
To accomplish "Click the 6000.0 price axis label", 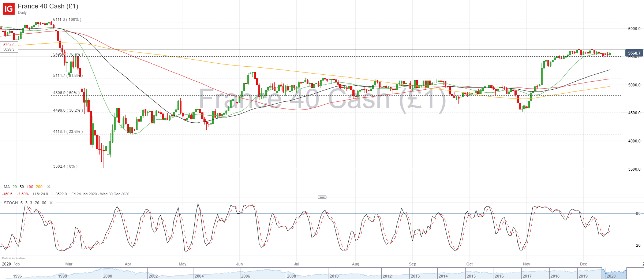I will 634,29.
